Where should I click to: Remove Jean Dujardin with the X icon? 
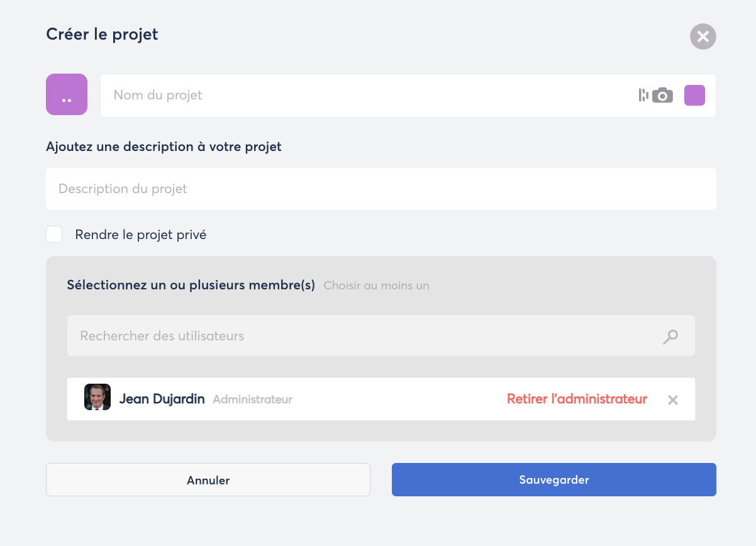point(672,400)
